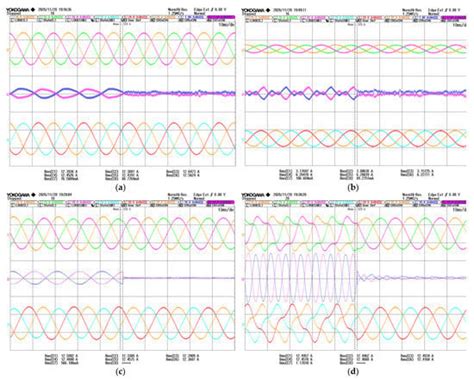Click the flat purple trace in panel (c)
The image size is (474, 380).
pyautogui.click(x=179, y=278)
